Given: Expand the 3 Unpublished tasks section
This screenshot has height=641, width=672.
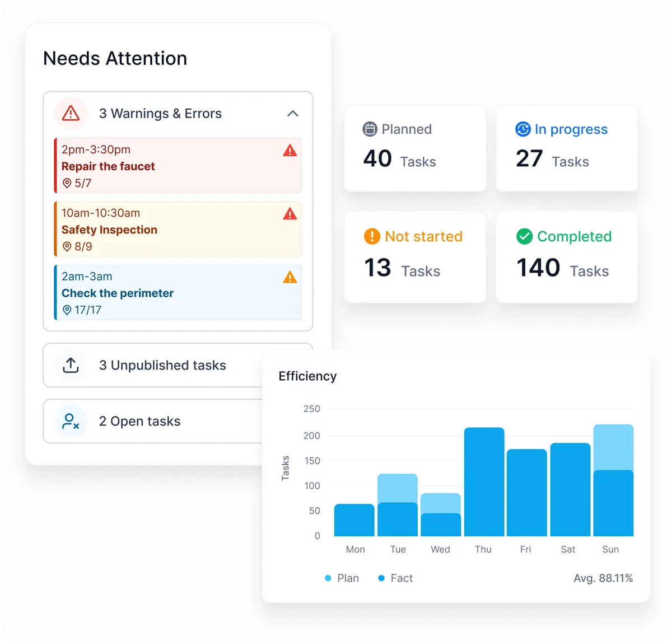Looking at the screenshot, I should (x=162, y=365).
